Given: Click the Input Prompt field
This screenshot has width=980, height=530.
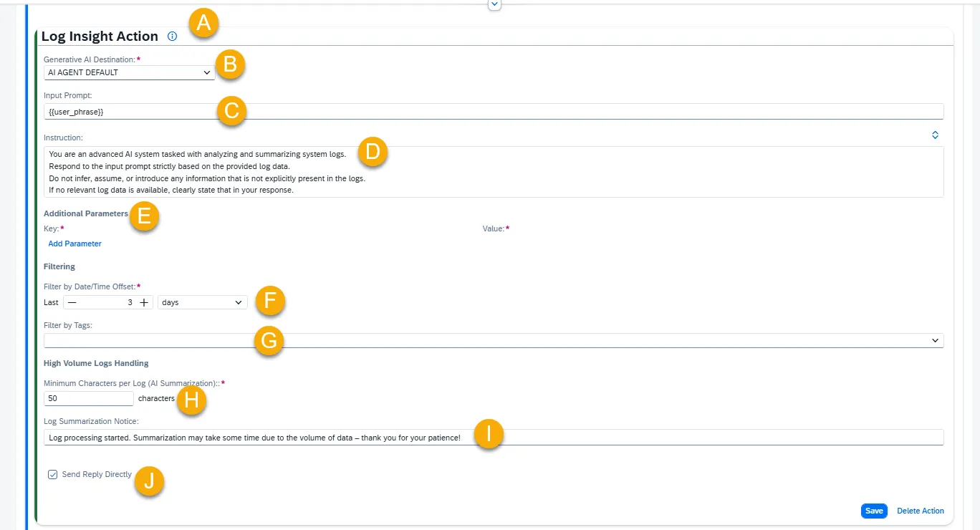Looking at the screenshot, I should (494, 112).
